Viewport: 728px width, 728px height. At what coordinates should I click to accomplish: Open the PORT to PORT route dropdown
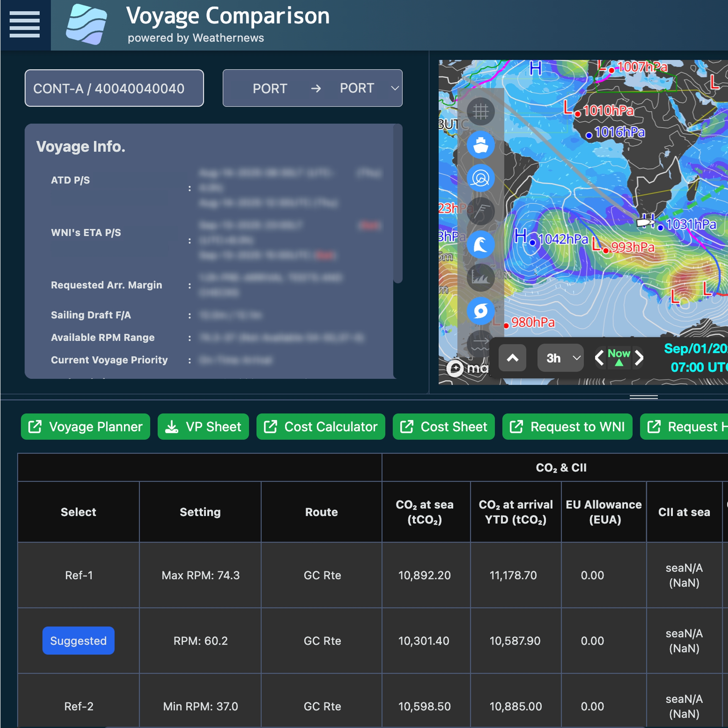click(x=312, y=88)
